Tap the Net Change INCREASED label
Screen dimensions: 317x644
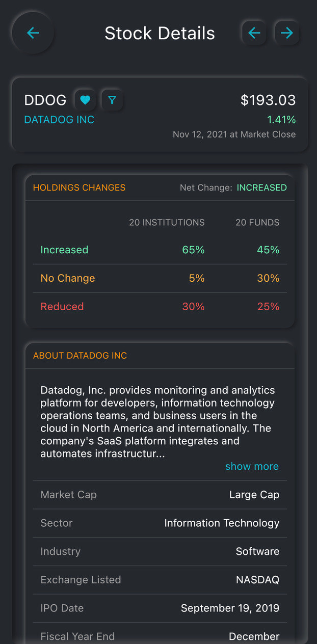coord(261,187)
